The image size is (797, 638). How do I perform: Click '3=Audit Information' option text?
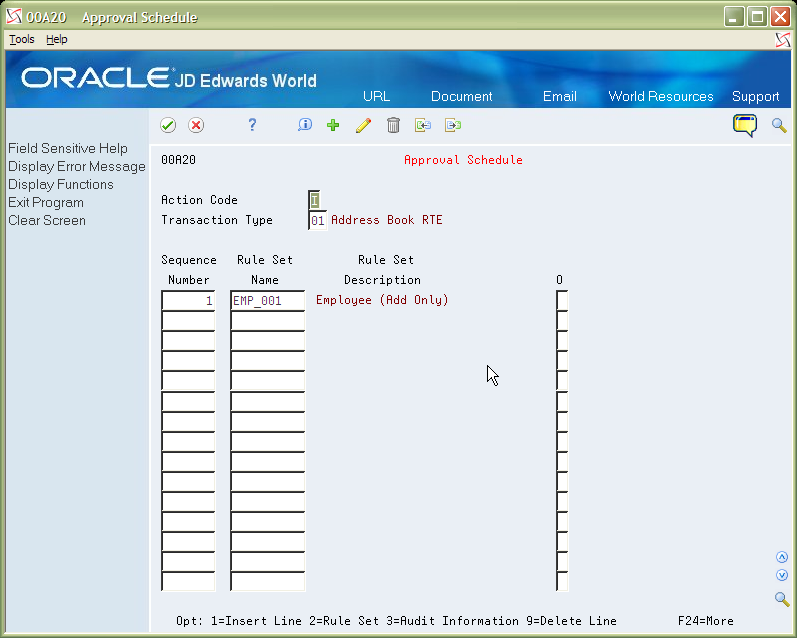point(452,621)
